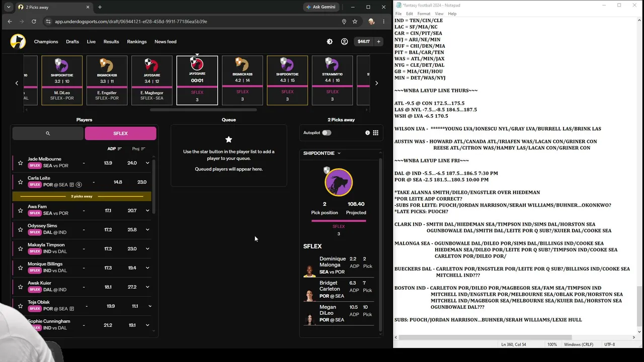The height and width of the screenshot is (362, 644).
Task: Open Chrome's tab search dropdown
Action: [9, 7]
